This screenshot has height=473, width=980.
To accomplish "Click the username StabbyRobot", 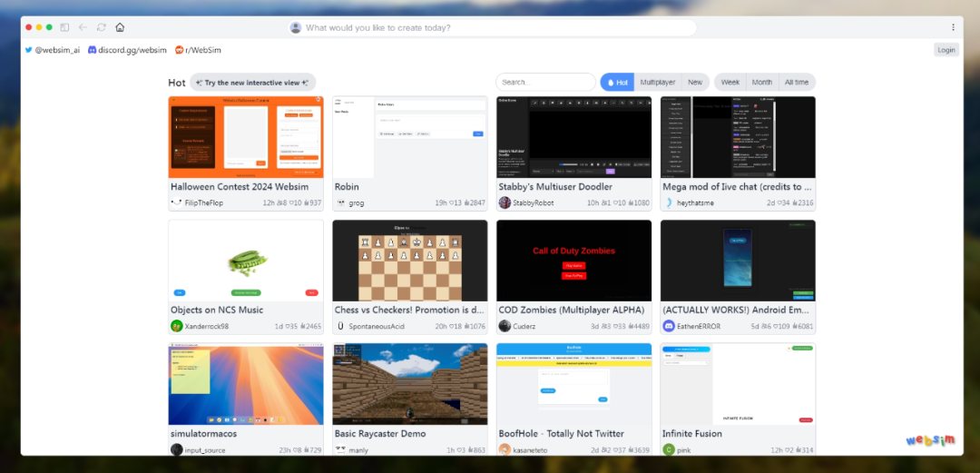I will pos(534,202).
